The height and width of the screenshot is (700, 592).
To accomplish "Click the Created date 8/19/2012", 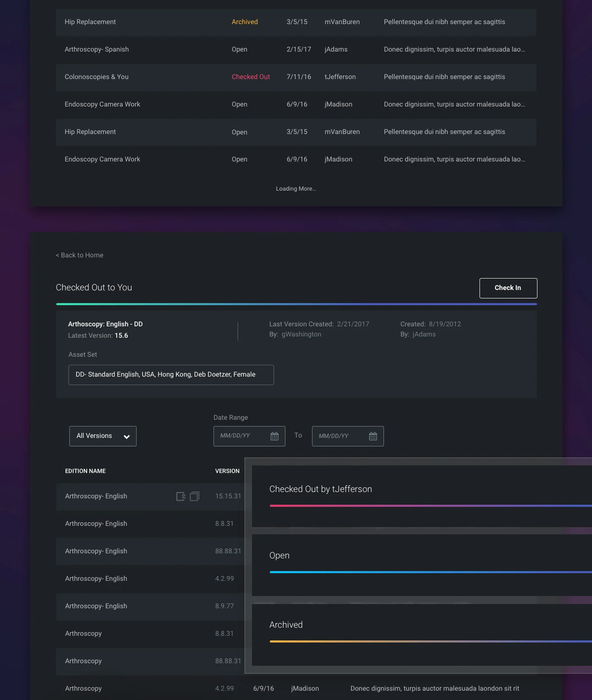I will point(445,324).
